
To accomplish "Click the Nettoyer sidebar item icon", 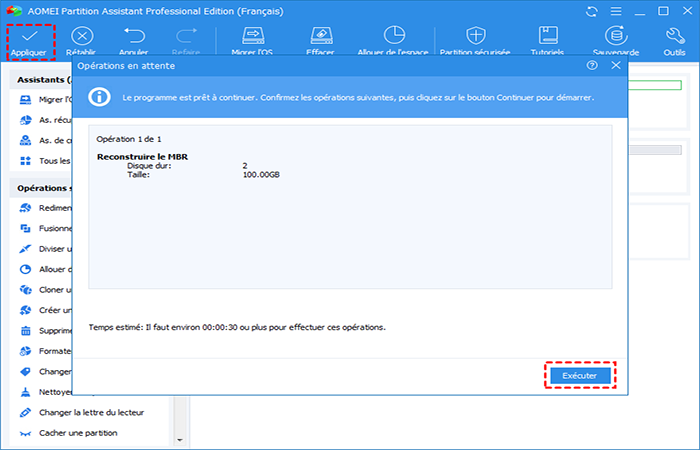I will (25, 391).
